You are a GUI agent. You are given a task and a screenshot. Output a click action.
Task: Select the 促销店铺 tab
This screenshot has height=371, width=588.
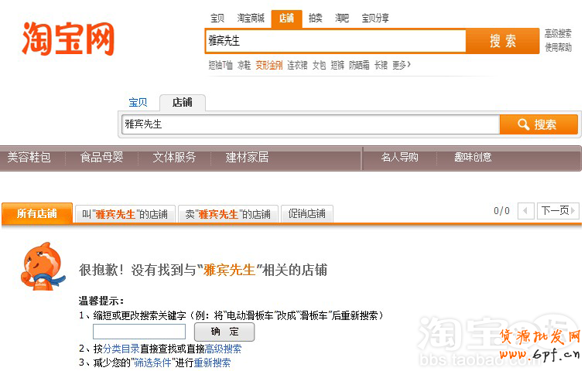(x=306, y=214)
